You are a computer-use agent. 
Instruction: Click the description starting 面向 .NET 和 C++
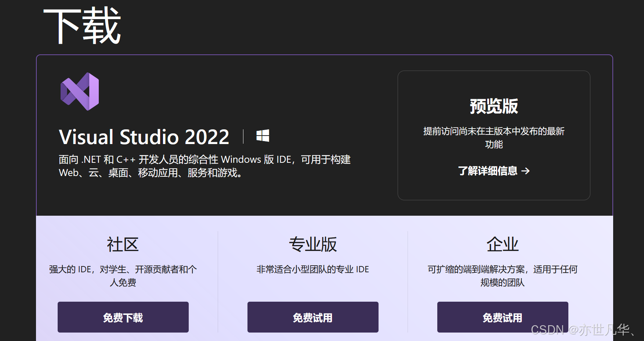[x=205, y=166]
